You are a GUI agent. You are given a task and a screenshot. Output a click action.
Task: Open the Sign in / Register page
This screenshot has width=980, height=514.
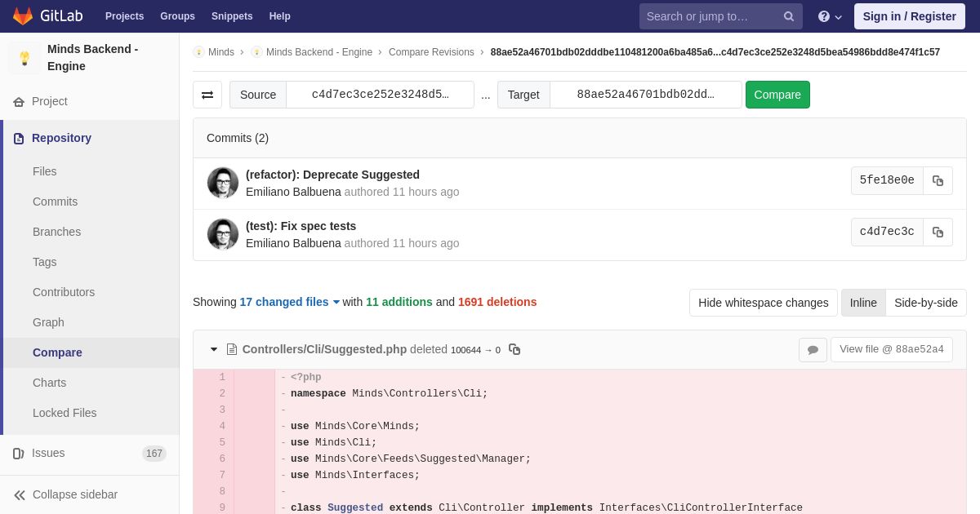(x=909, y=16)
